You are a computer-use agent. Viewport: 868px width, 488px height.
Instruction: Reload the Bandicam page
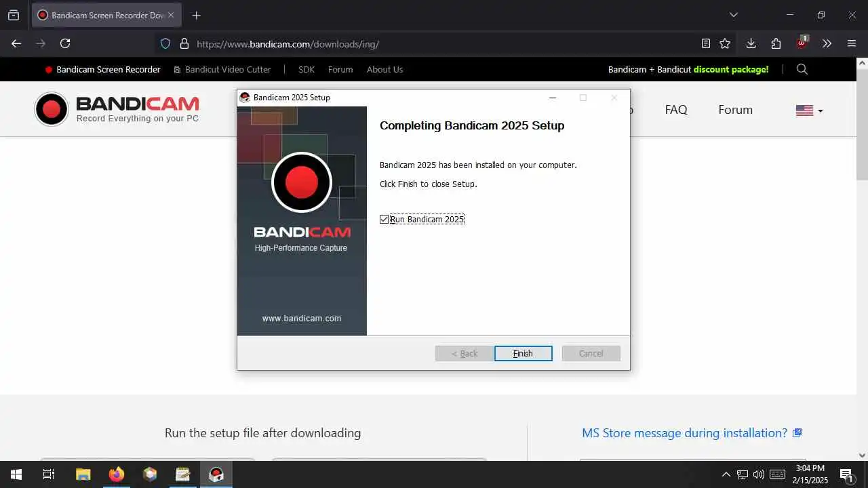[65, 43]
